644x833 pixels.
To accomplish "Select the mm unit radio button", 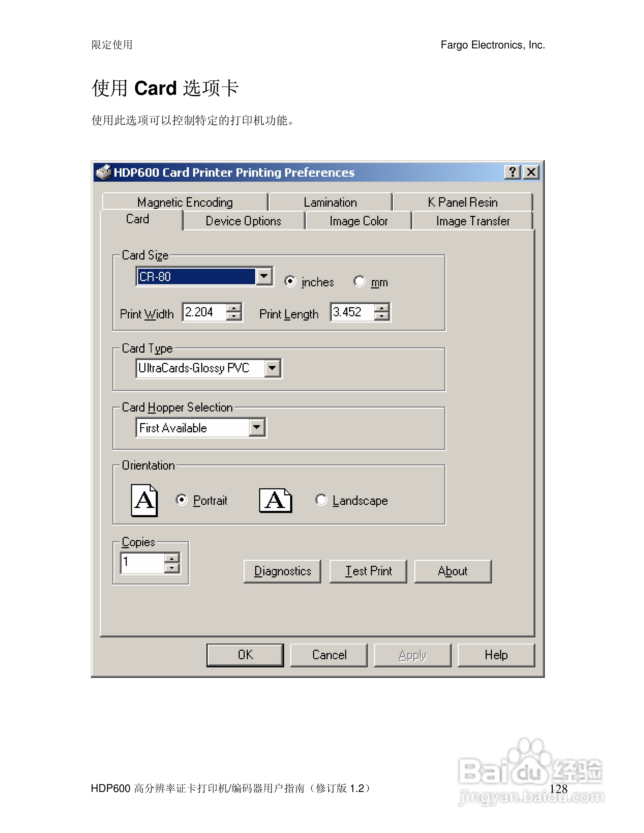I will pyautogui.click(x=359, y=282).
